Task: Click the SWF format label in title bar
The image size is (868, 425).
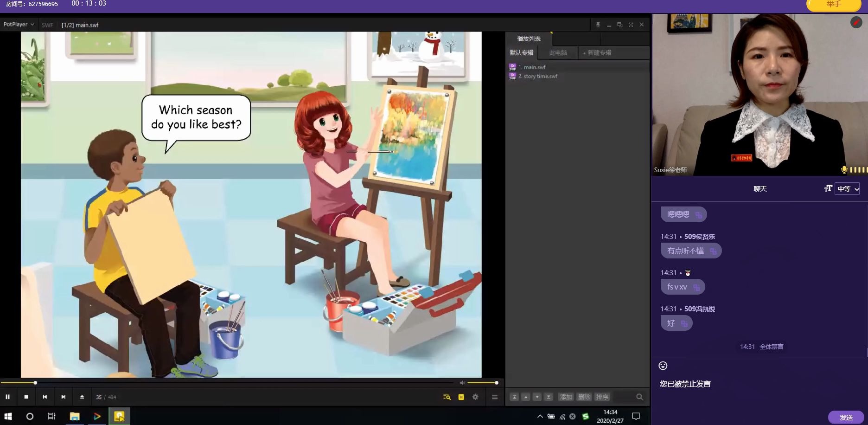Action: pyautogui.click(x=47, y=25)
